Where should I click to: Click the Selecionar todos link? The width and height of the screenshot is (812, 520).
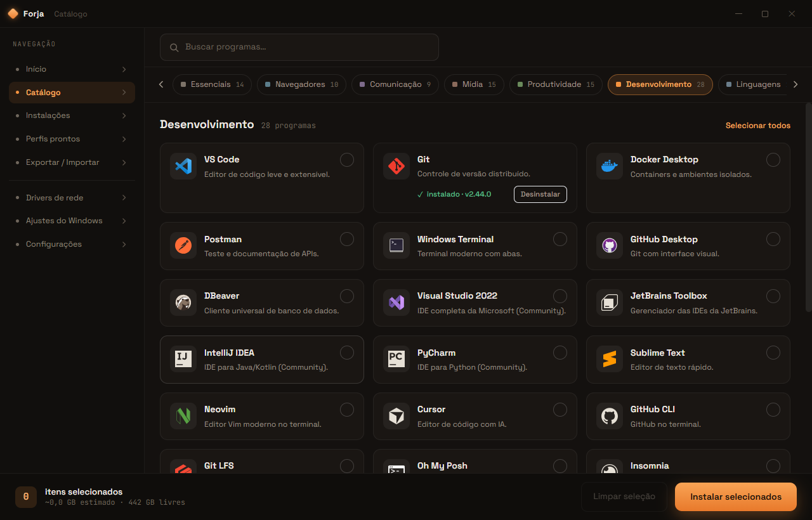pos(758,126)
